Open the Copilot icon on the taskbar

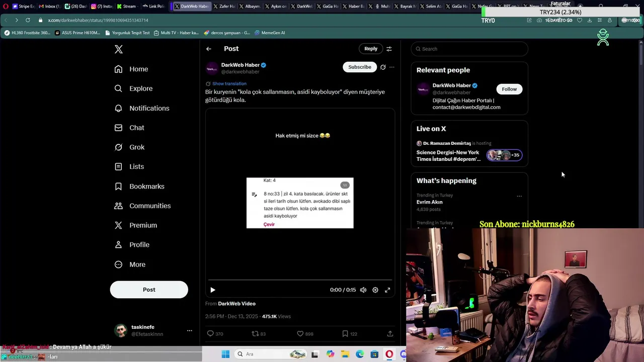point(330,354)
